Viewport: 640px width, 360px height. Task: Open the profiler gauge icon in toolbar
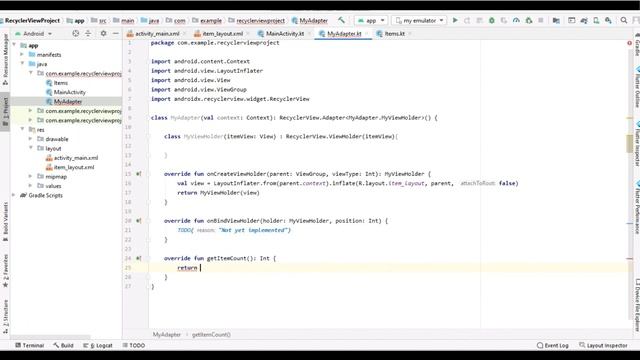(516, 20)
